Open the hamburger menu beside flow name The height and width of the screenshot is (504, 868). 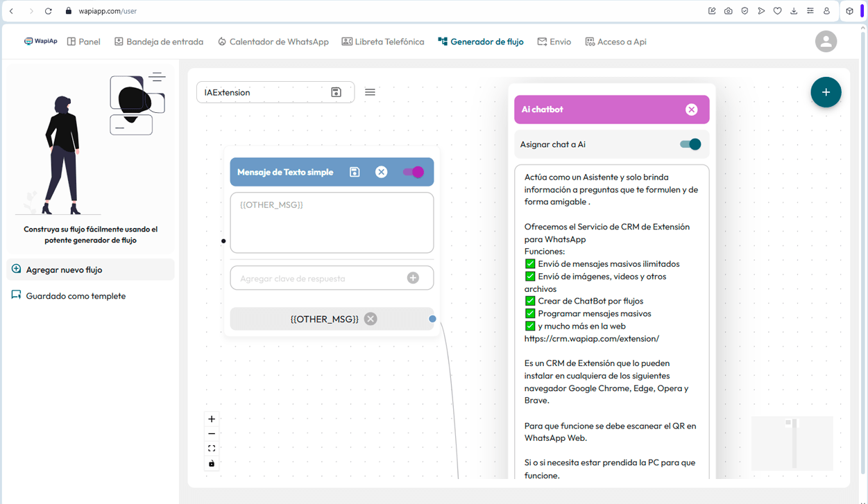pos(370,92)
